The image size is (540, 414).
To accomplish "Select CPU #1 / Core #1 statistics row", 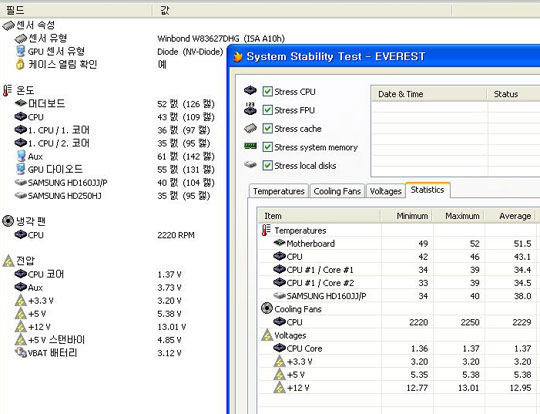I will click(x=396, y=270).
